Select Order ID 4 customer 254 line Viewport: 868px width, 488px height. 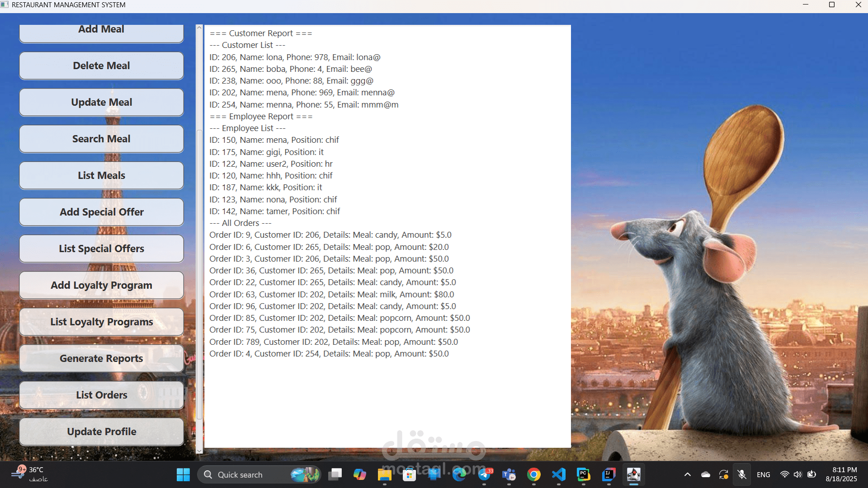tap(329, 353)
